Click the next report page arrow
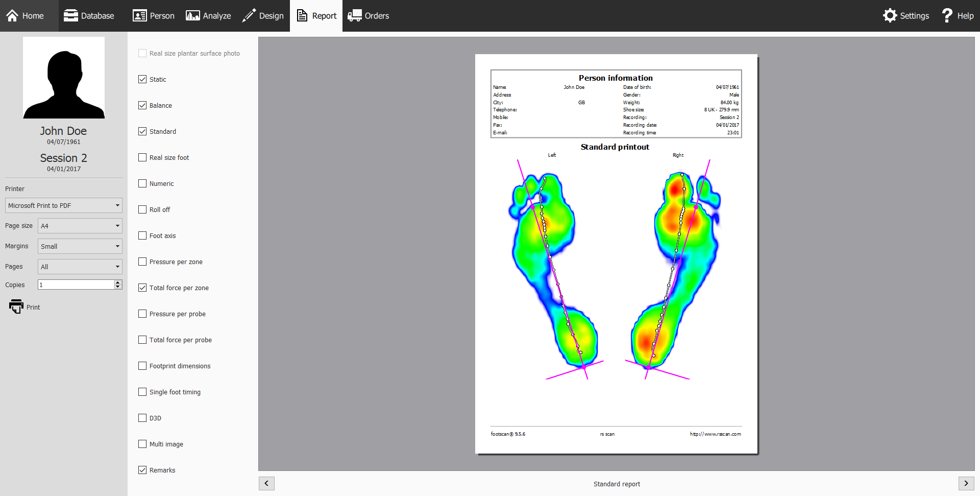Viewport: 980px width, 496px height. pyautogui.click(x=966, y=483)
